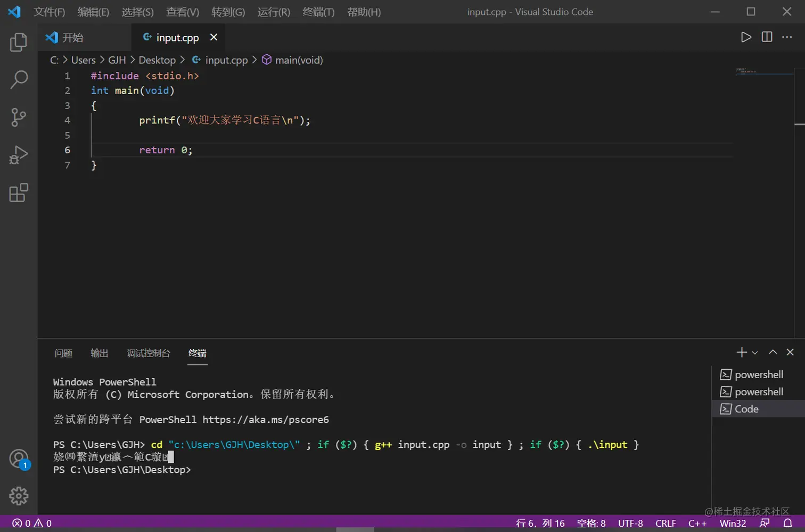
Task: Open the Run and Debug view
Action: [x=19, y=155]
